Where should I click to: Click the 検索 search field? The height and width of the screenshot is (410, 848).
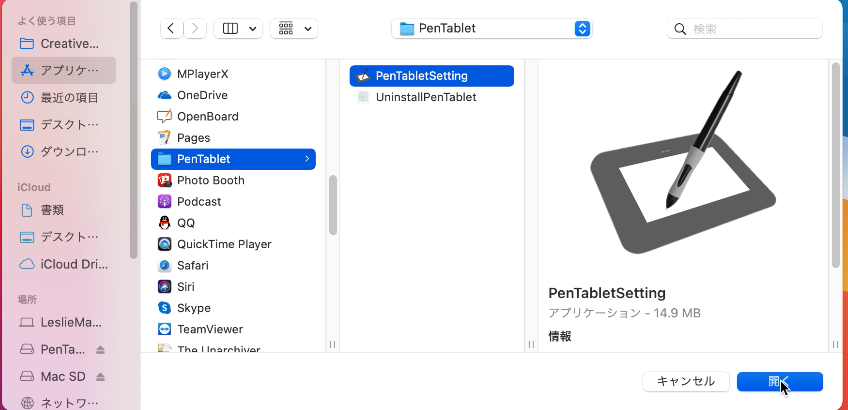(x=745, y=29)
